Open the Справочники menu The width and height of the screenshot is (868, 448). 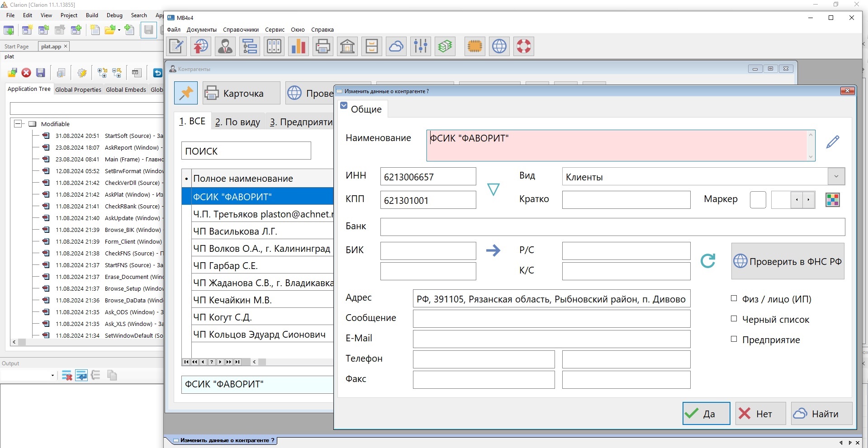click(x=241, y=30)
